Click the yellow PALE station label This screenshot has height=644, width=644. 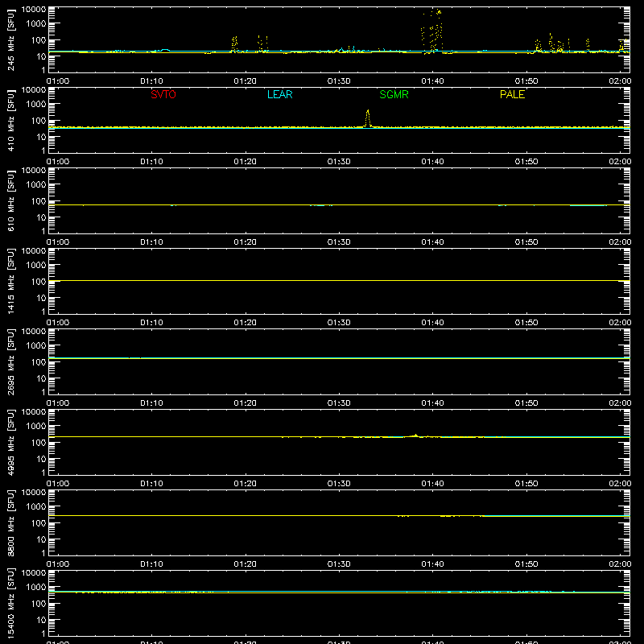click(x=512, y=94)
